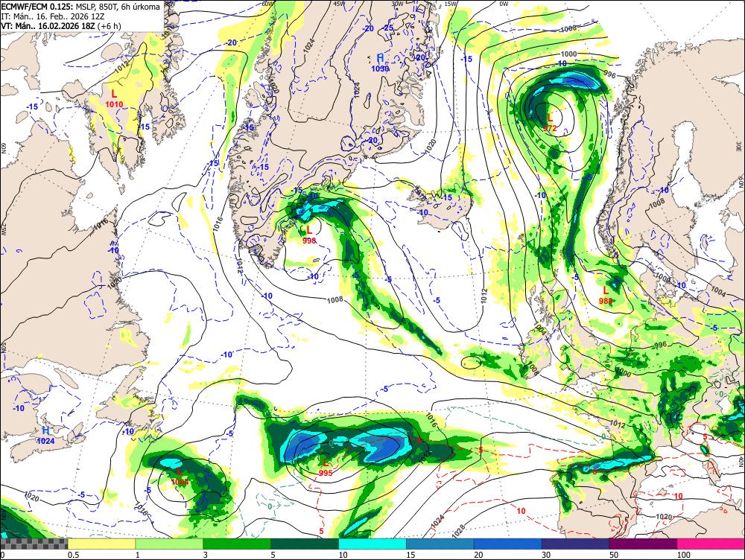Click the royal blue 20–30 mm legend swatch
Screen dimensions: 745x560
tap(507, 544)
